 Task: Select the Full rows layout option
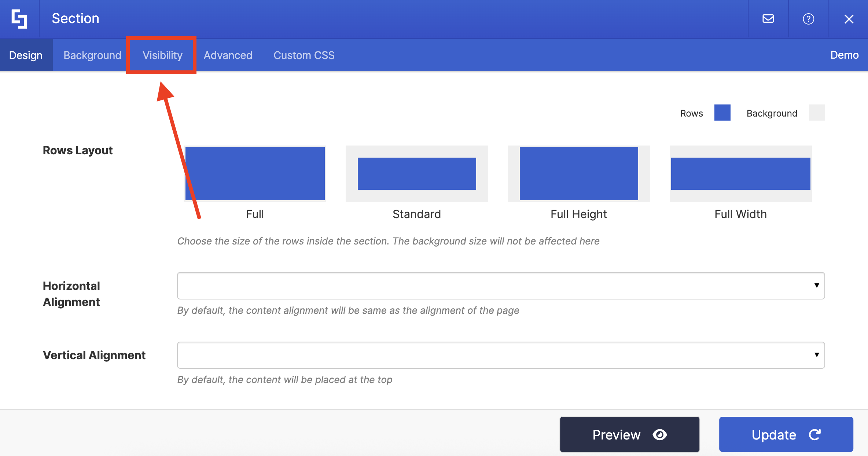click(255, 174)
